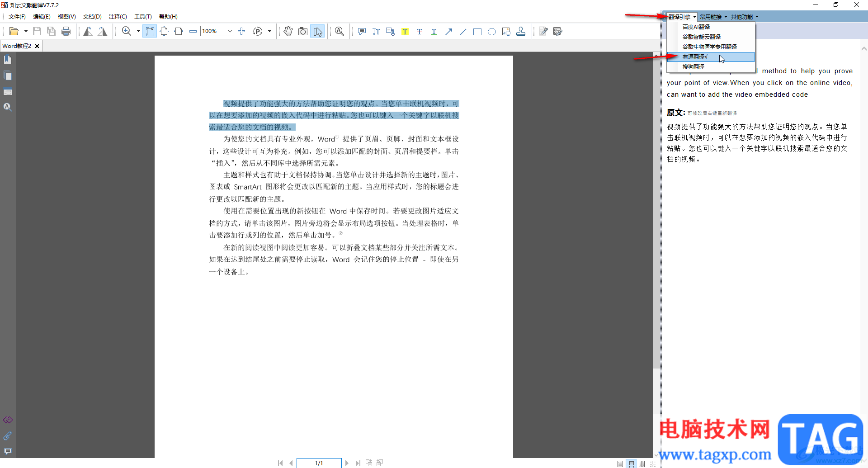Rotate page clockwise icon
Image resolution: width=868 pixels, height=468 pixels.
click(103, 31)
